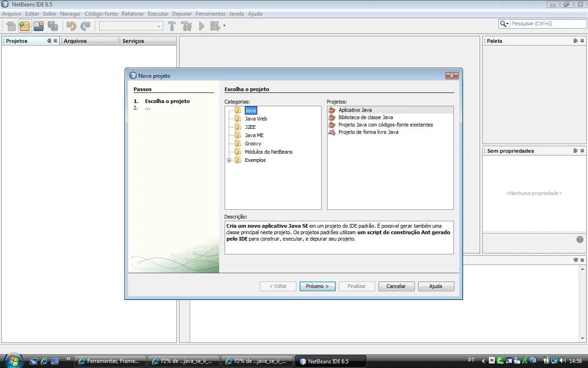Select the Exemplos category

255,160
